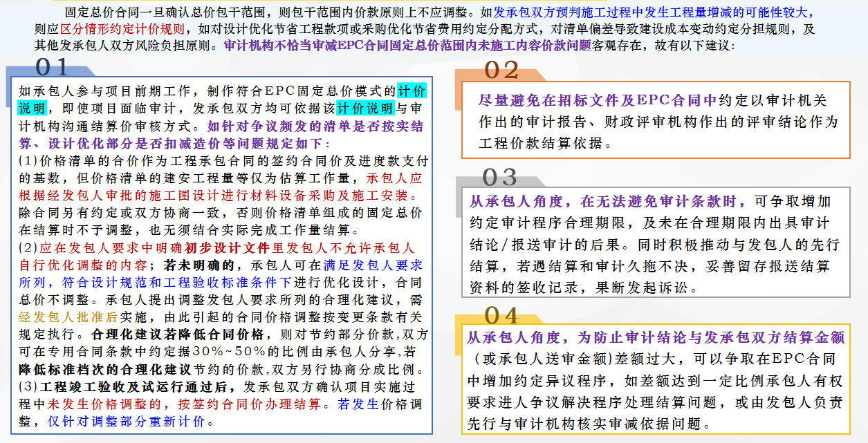Click the section number "03" heading
The image size is (868, 443).
pos(499,177)
